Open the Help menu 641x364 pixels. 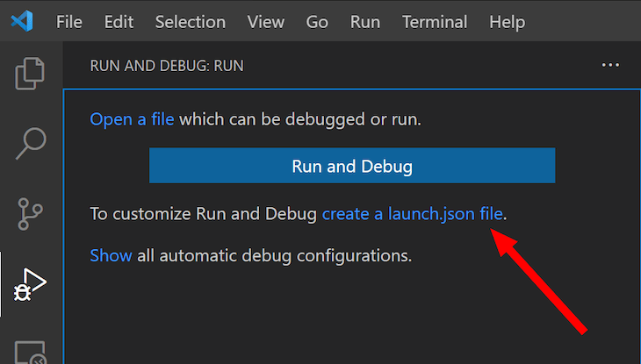point(508,22)
